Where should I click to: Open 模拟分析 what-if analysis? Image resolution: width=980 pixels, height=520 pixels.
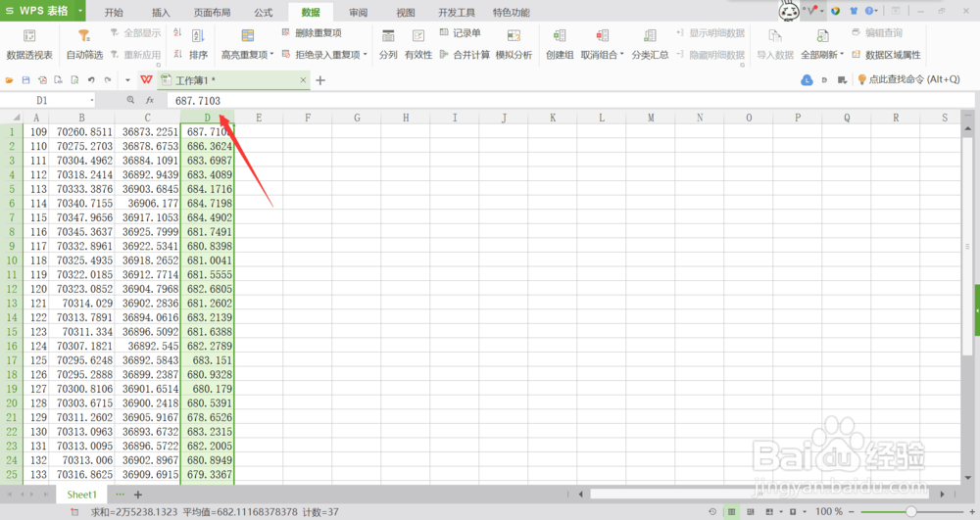pyautogui.click(x=514, y=44)
